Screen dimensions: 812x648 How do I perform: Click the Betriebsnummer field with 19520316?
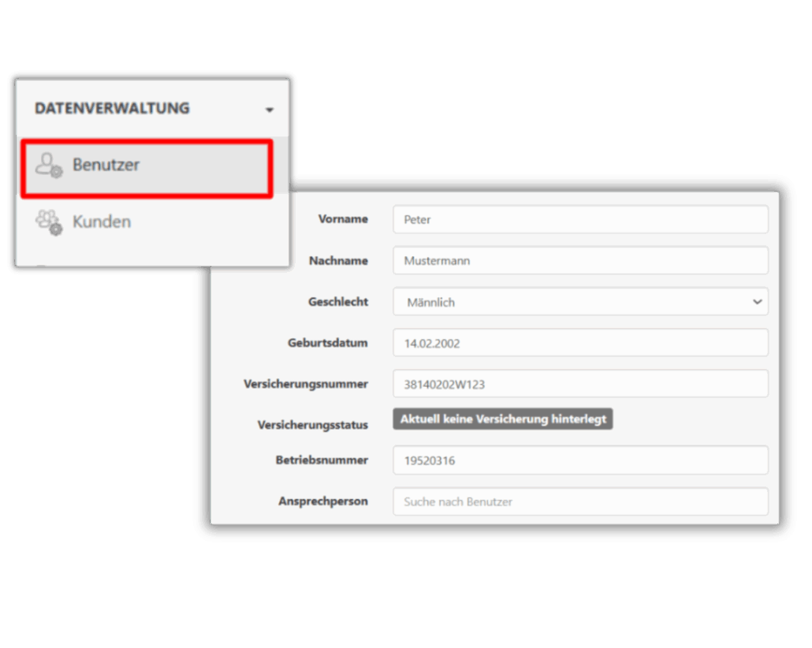(579, 460)
